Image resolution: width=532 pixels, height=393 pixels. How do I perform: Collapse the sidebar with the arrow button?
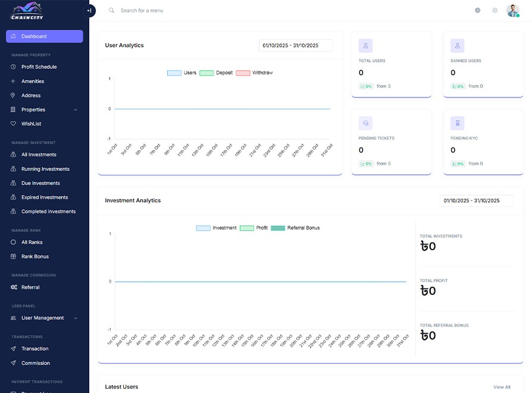coord(89,10)
